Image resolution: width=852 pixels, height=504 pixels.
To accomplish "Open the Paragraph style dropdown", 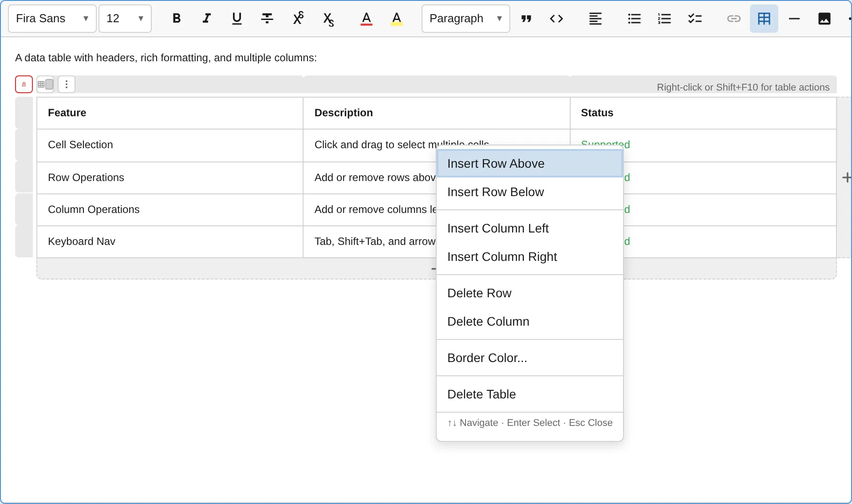I will click(x=465, y=19).
